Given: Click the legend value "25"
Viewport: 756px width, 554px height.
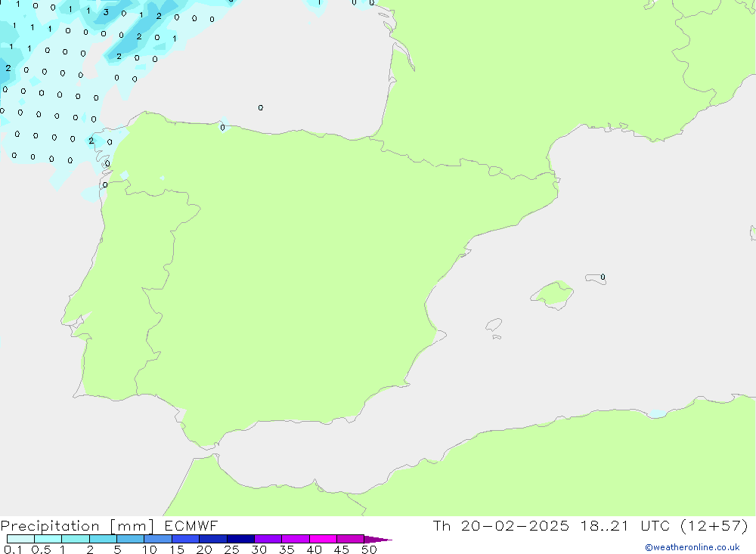Looking at the screenshot, I should pyautogui.click(x=231, y=549).
